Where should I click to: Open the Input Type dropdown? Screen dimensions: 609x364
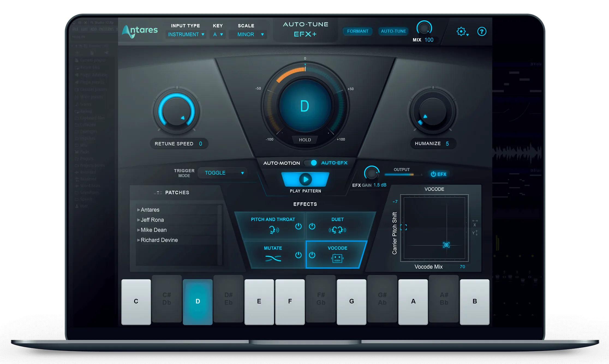(186, 34)
